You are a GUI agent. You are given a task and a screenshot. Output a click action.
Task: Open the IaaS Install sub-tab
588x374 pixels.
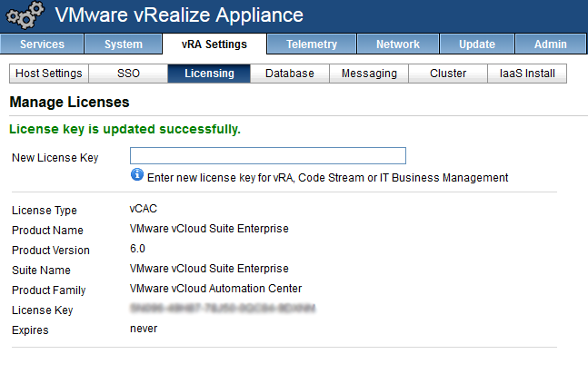[527, 74]
